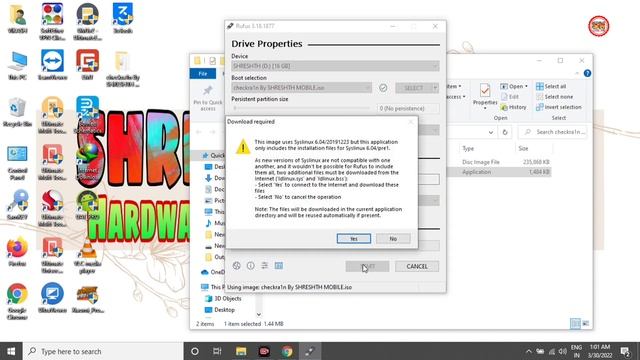
Task: Open the notification center icon
Action: pyautogui.click(x=625, y=351)
